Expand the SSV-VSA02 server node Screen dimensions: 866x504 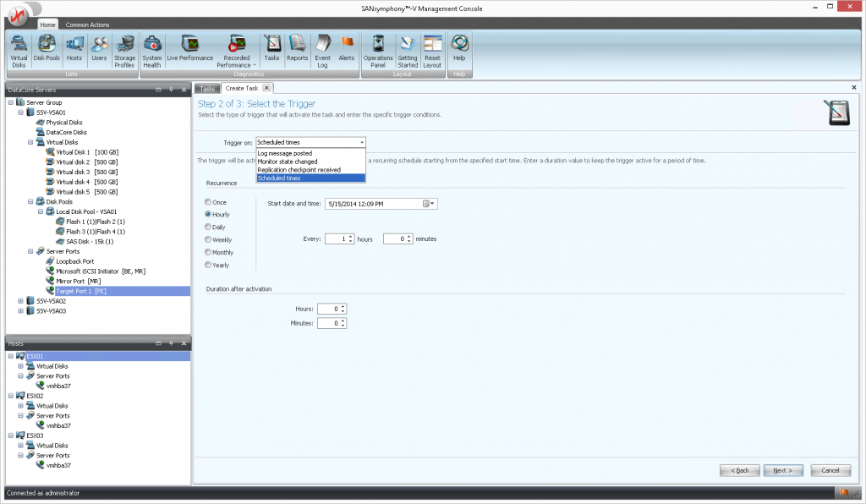tap(21, 300)
